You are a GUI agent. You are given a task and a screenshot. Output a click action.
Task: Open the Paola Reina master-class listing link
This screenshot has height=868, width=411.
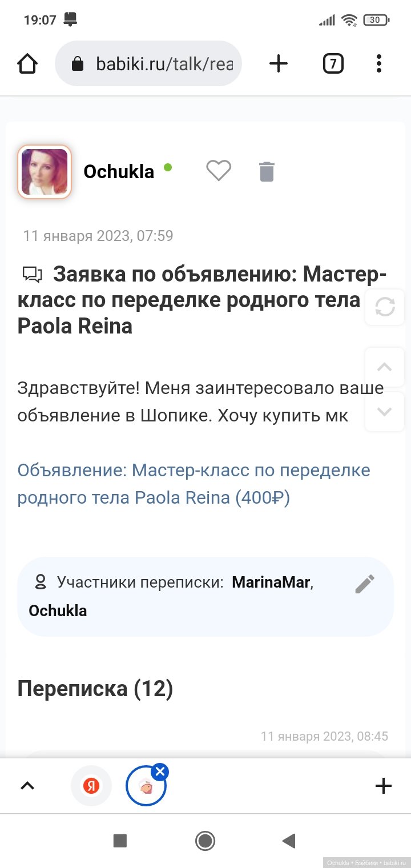pos(194,484)
